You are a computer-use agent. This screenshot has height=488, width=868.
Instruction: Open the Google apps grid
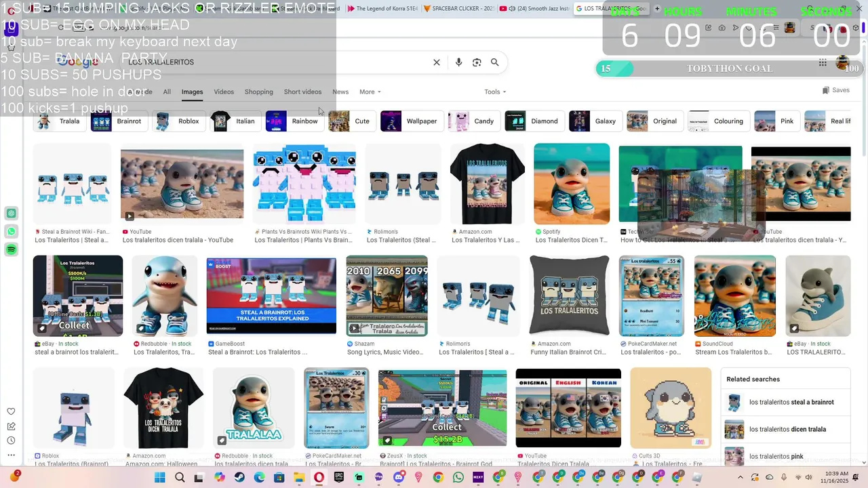[823, 62]
